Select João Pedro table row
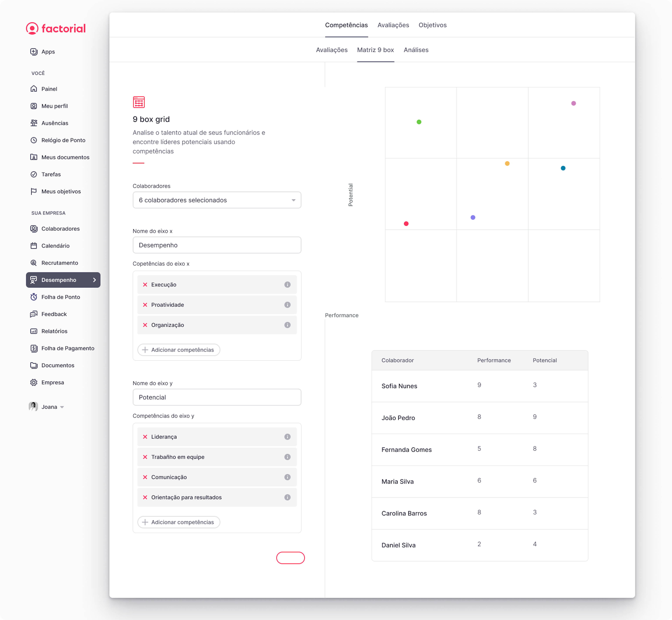Screen dimensions: 672x620 click(480, 418)
